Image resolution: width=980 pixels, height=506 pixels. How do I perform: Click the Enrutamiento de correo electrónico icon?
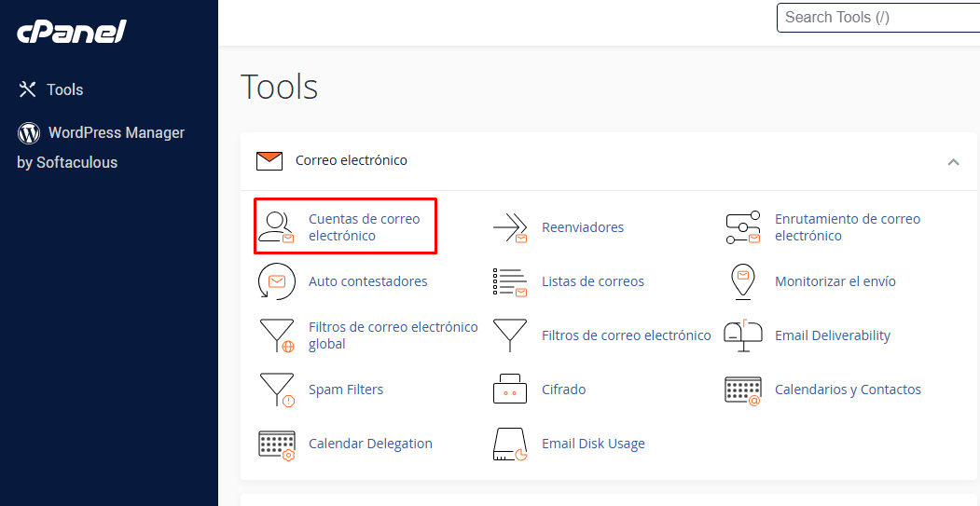[x=743, y=227]
